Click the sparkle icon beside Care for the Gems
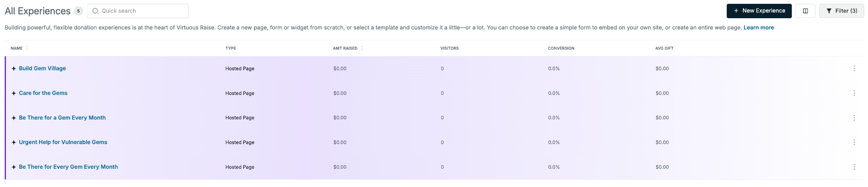This screenshot has height=187, width=868. 14,93
